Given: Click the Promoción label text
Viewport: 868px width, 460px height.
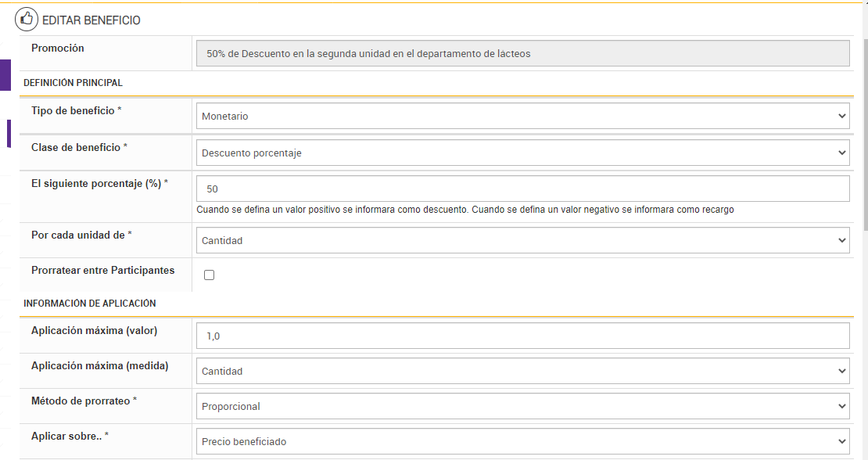Looking at the screenshot, I should coord(58,48).
